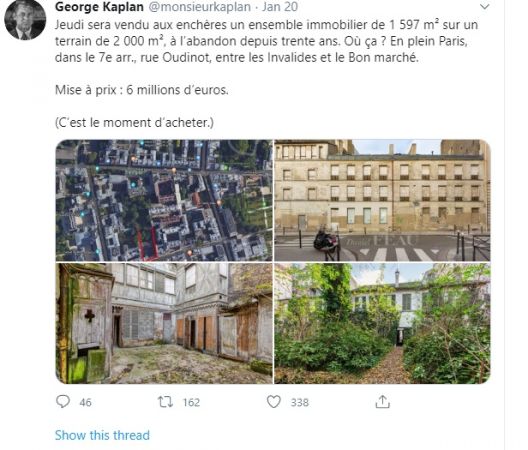Click the reply speech bubble icon

click(63, 401)
